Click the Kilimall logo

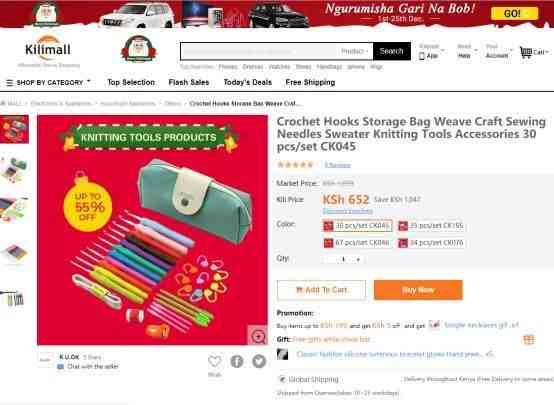tap(48, 51)
